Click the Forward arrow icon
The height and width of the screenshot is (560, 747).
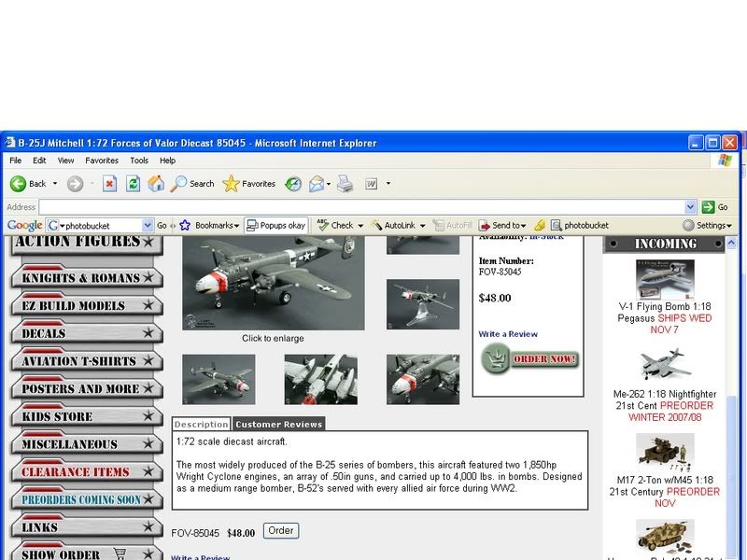75,184
